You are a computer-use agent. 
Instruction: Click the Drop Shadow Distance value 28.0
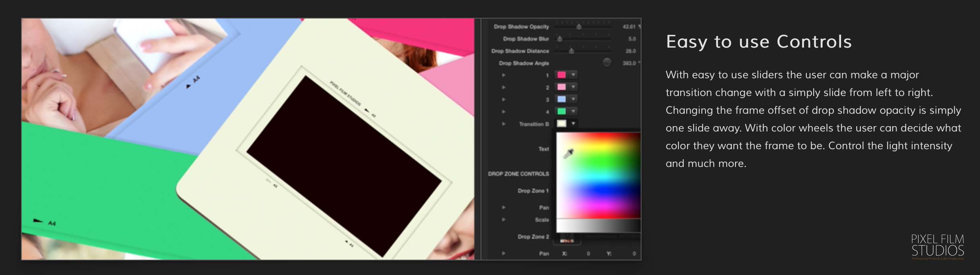point(631,51)
